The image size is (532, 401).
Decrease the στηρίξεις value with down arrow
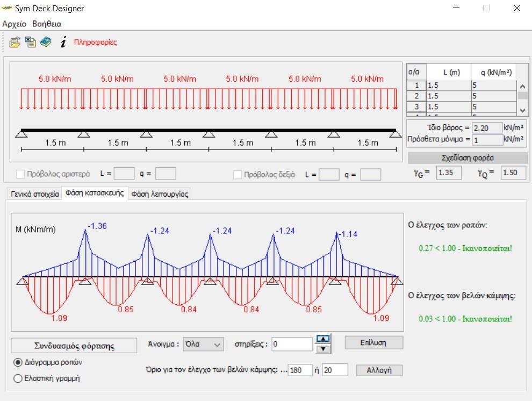pyautogui.click(x=323, y=349)
